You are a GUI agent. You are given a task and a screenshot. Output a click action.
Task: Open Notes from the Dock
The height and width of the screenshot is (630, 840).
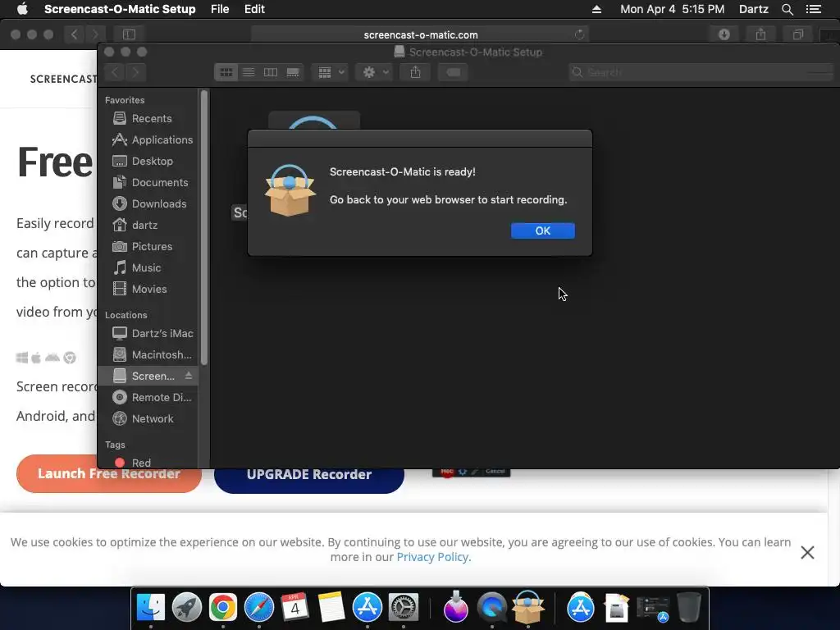click(x=331, y=608)
